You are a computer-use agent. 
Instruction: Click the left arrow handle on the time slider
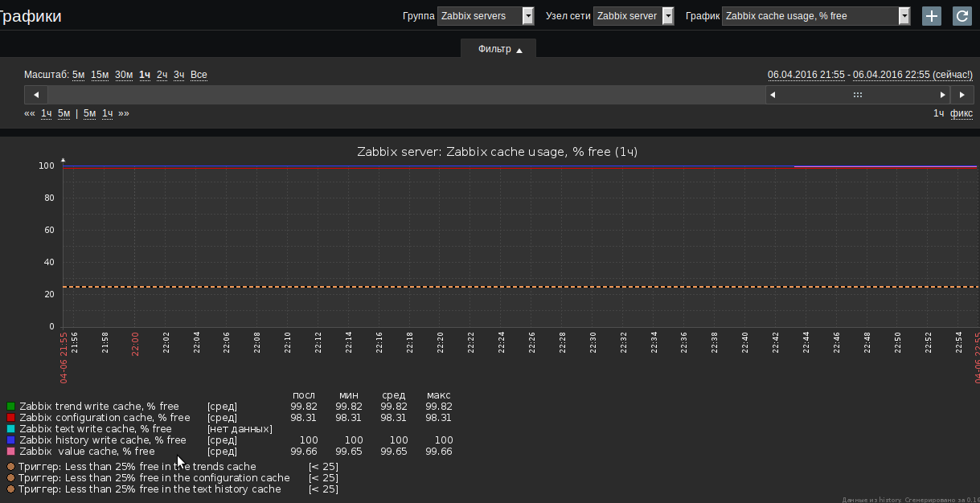[773, 95]
